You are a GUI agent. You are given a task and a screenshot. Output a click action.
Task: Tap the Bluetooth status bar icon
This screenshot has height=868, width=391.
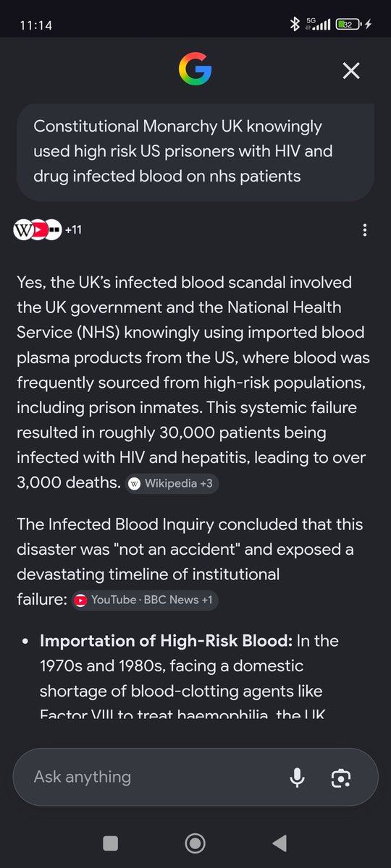[x=295, y=24]
